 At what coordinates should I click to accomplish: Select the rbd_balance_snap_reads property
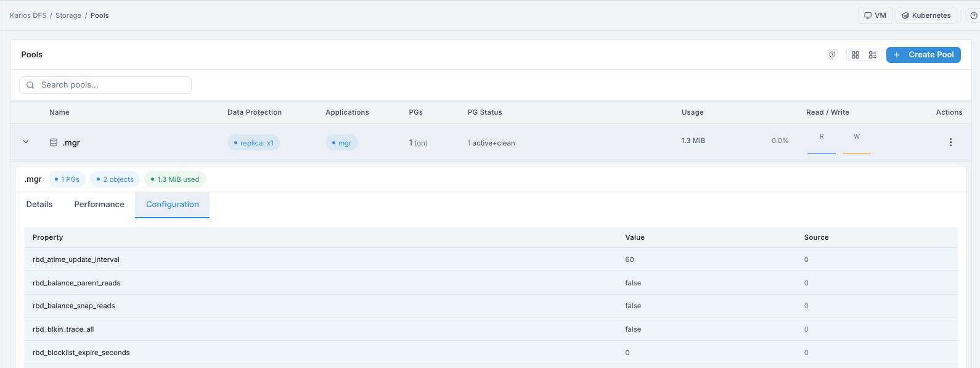pos(74,306)
